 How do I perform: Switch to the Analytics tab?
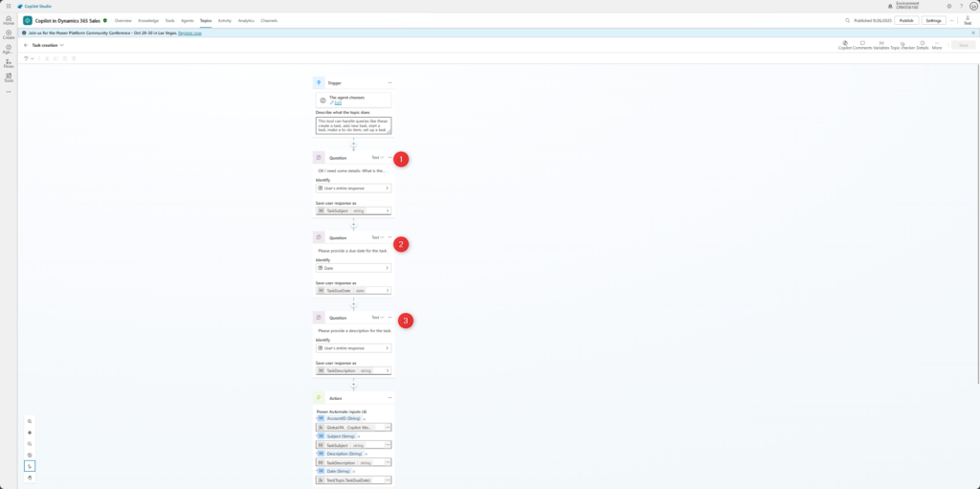tap(246, 20)
